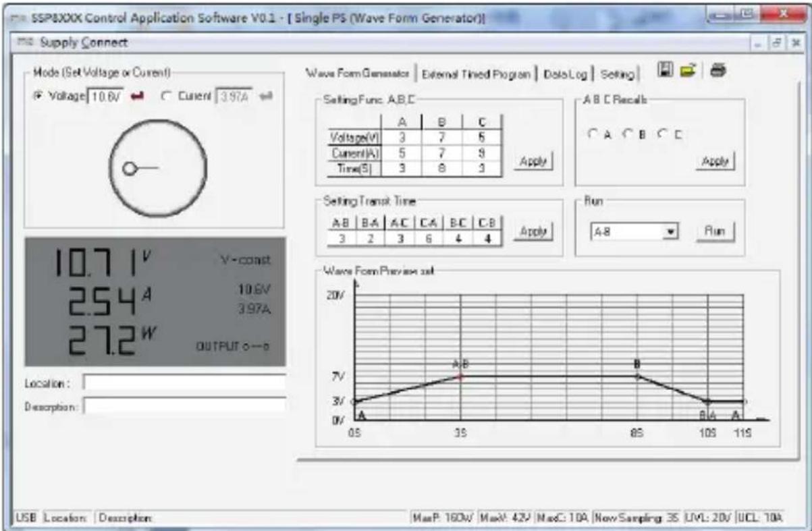Click the B-A transit time value cell
Screen dimensions: 812x531
(371, 239)
